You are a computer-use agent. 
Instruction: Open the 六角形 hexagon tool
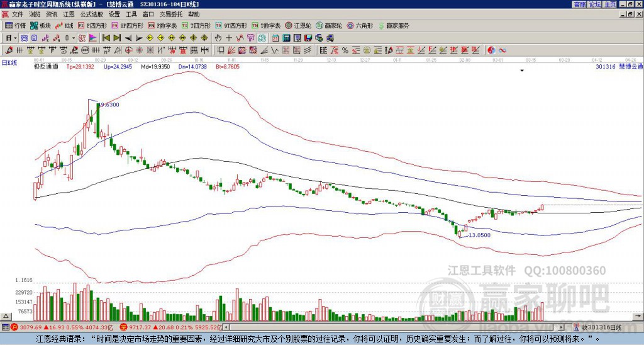[360, 25]
